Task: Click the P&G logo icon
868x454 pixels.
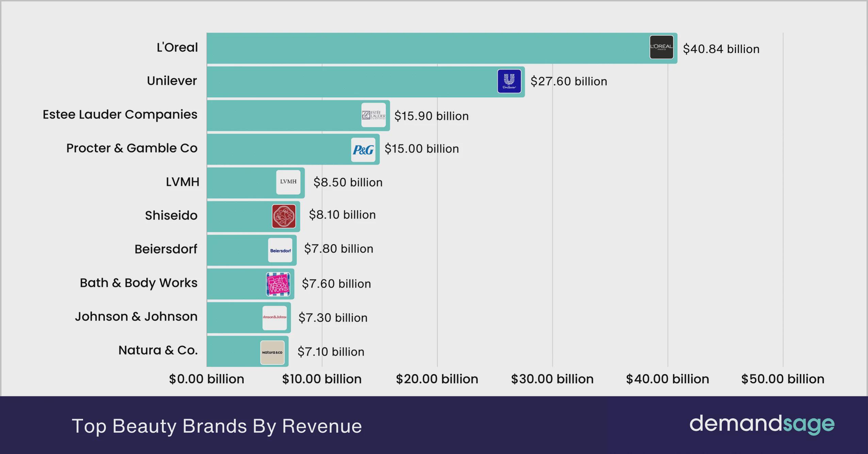Action: click(363, 150)
